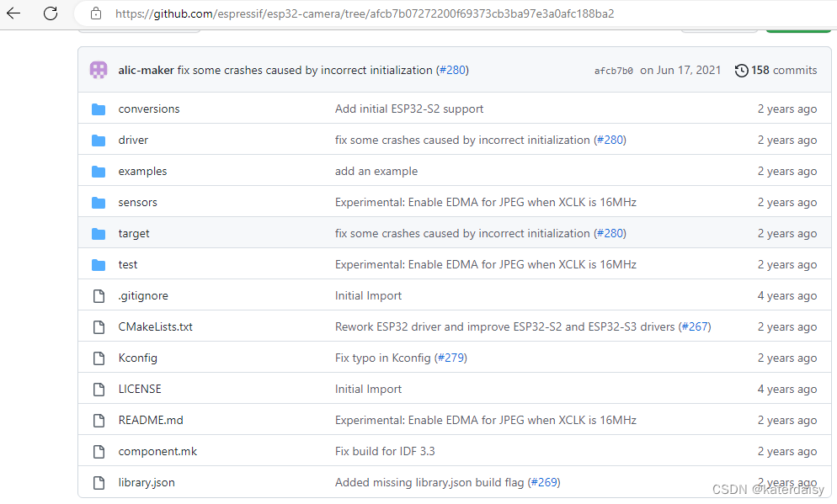
Task: Click the file icon next to .gitignore
Action: tap(99, 295)
